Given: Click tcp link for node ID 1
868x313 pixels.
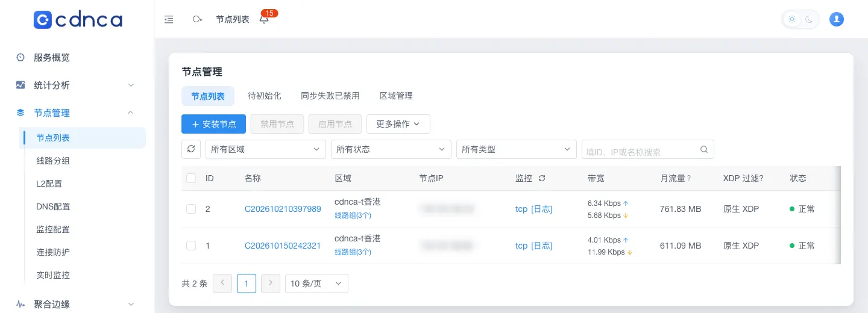Looking at the screenshot, I should click(521, 246).
